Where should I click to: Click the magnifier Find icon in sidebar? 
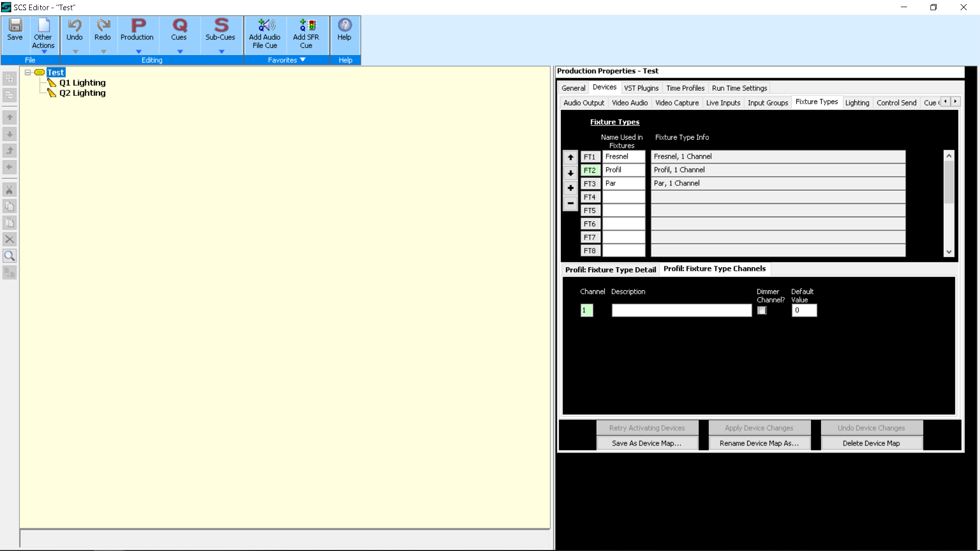point(10,256)
